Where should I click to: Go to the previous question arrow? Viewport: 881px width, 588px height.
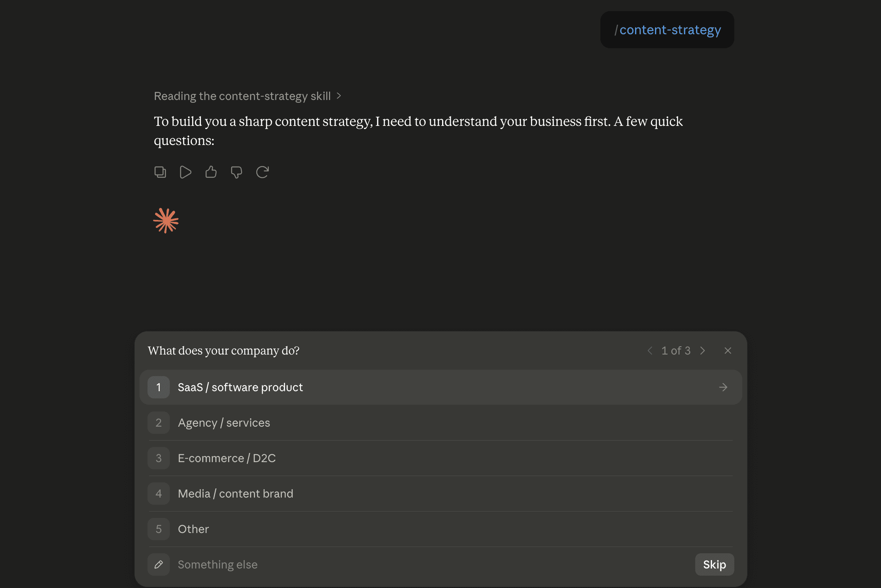[x=650, y=351]
